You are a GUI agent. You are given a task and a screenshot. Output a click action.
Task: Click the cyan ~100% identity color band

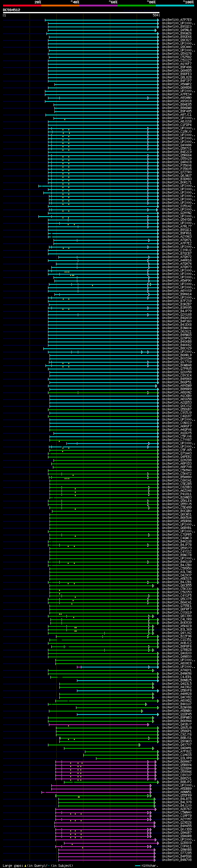click(x=175, y=6)
